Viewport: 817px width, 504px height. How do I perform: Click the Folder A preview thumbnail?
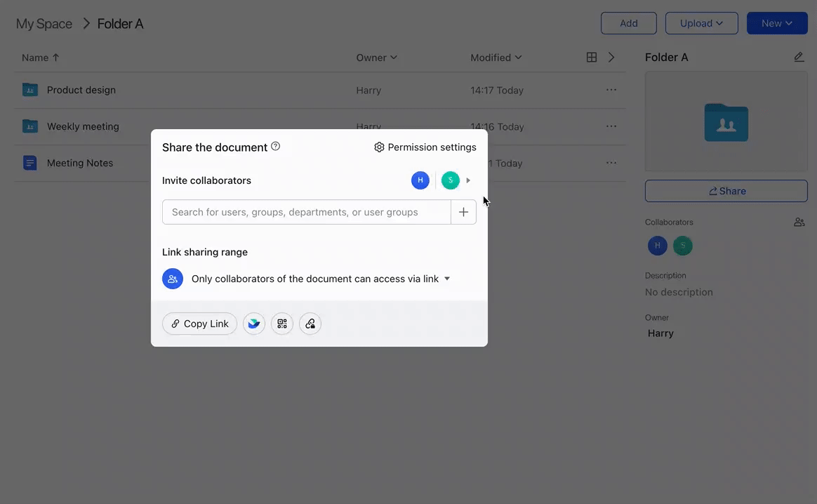(726, 122)
